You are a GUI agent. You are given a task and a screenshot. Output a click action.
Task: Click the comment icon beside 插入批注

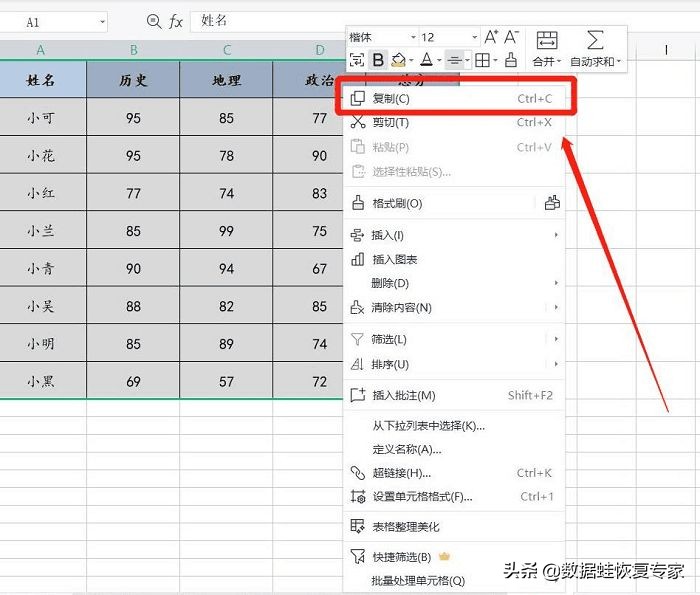tap(358, 395)
